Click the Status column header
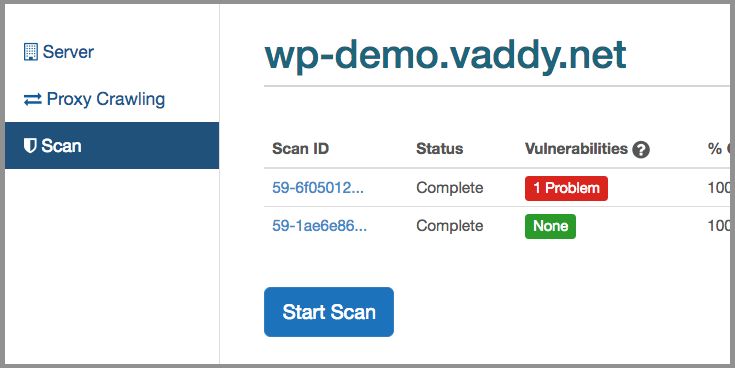735x368 pixels. 439,149
